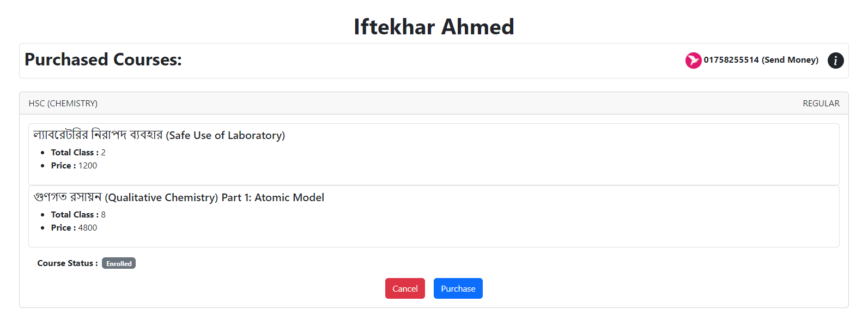The width and height of the screenshot is (868, 320).
Task: Click the Price 4800 line
Action: pyautogui.click(x=74, y=227)
